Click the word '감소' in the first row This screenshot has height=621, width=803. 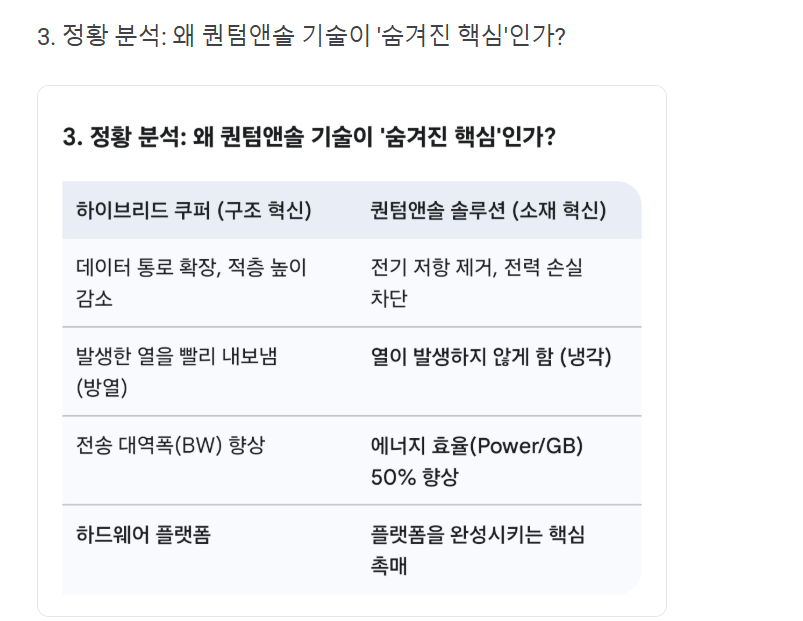coord(95,299)
